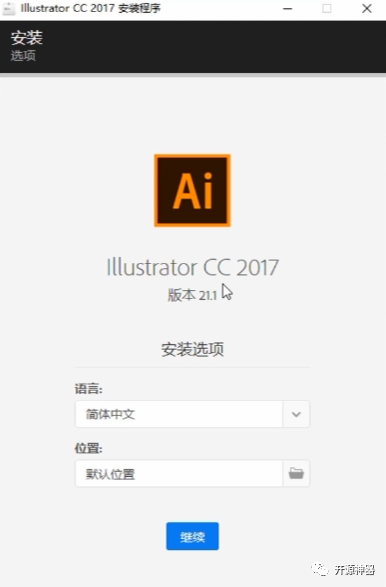Click the window title text 安装程序
Viewport: 386px width, 587px height.
click(x=140, y=8)
